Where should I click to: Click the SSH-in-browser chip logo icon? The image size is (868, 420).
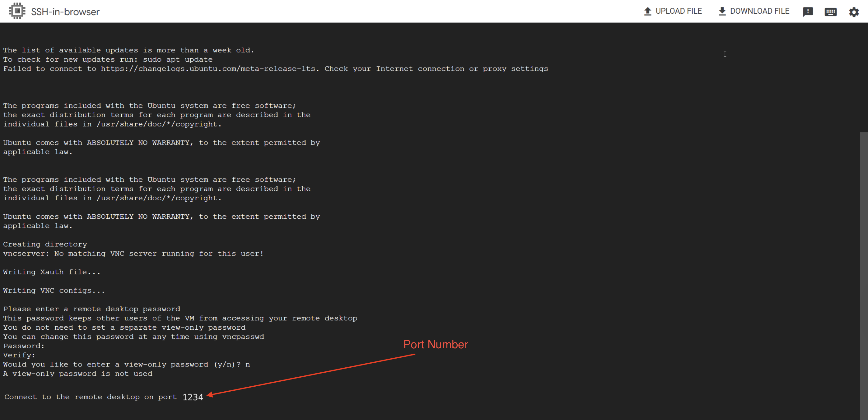pyautogui.click(x=17, y=11)
